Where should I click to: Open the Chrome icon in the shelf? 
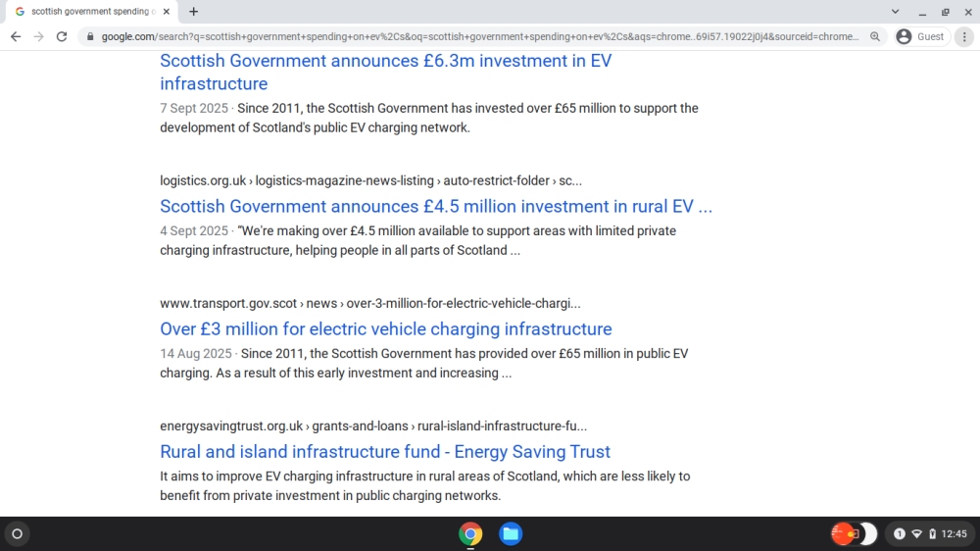coord(470,534)
